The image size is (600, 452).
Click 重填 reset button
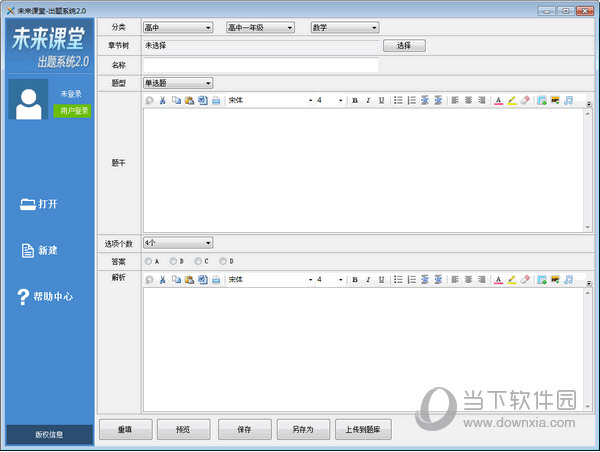pyautogui.click(x=126, y=429)
